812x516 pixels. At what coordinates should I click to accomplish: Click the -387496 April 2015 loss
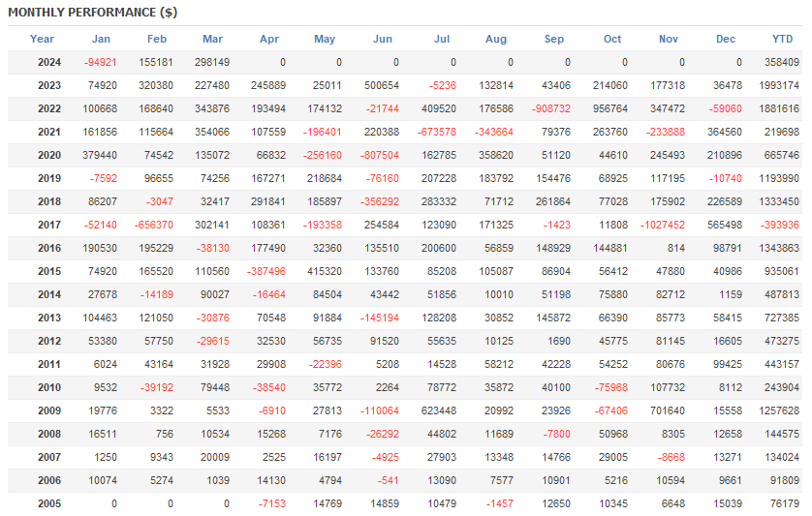point(266,271)
